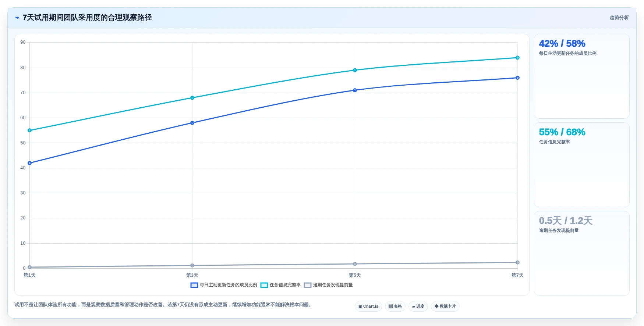Click the blue data point at 第5天
Viewport: 644px width, 326px height.
(x=355, y=90)
